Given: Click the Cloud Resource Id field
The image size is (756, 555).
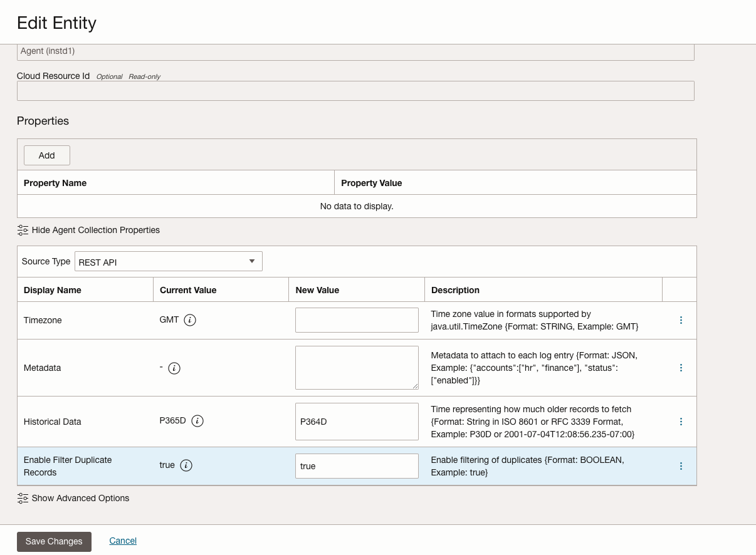Looking at the screenshot, I should tap(356, 91).
